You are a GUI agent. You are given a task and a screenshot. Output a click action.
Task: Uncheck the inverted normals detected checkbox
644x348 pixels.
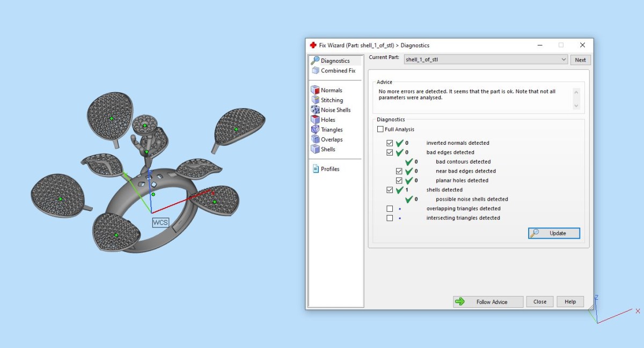[x=390, y=143]
